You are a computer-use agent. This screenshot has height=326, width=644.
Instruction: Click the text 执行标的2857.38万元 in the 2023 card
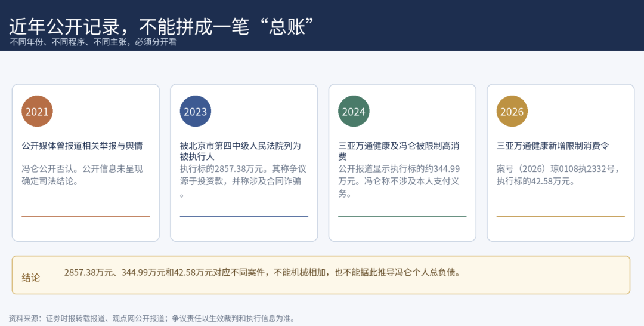click(224, 169)
